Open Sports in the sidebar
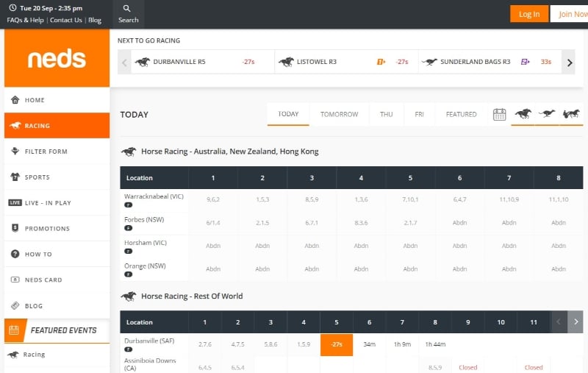 (x=57, y=177)
